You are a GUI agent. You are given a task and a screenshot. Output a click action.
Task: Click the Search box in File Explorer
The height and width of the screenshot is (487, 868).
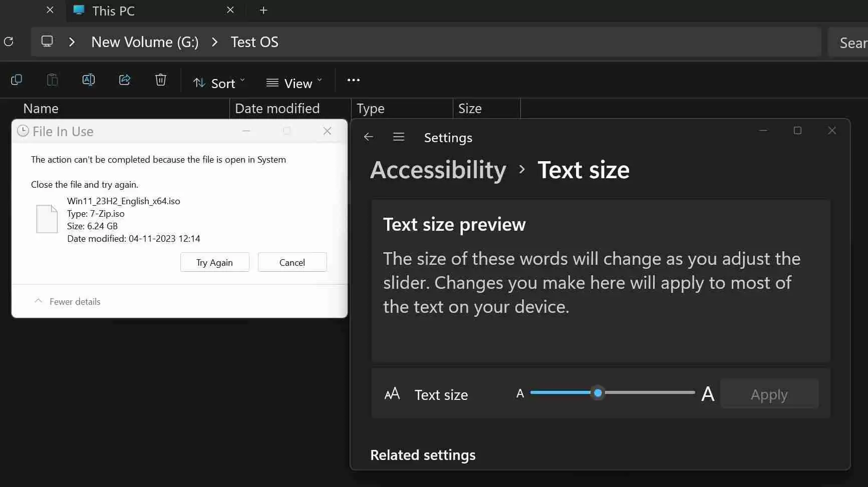click(x=851, y=42)
